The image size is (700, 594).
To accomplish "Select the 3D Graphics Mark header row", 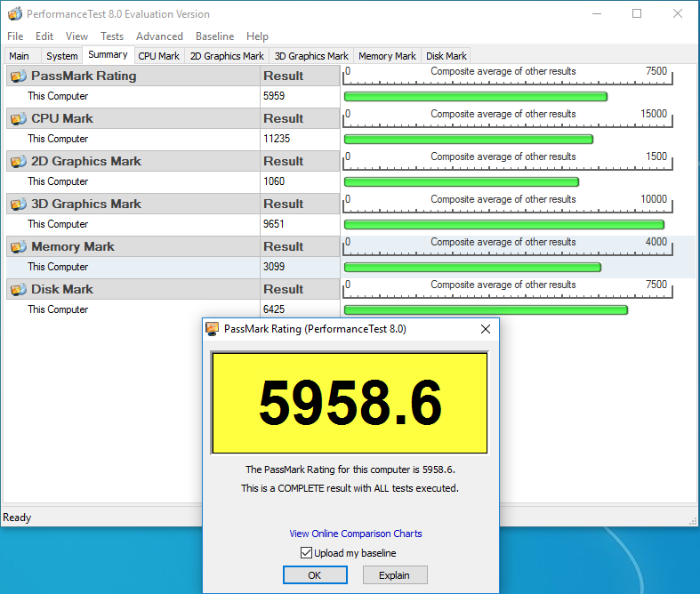I will click(x=173, y=204).
